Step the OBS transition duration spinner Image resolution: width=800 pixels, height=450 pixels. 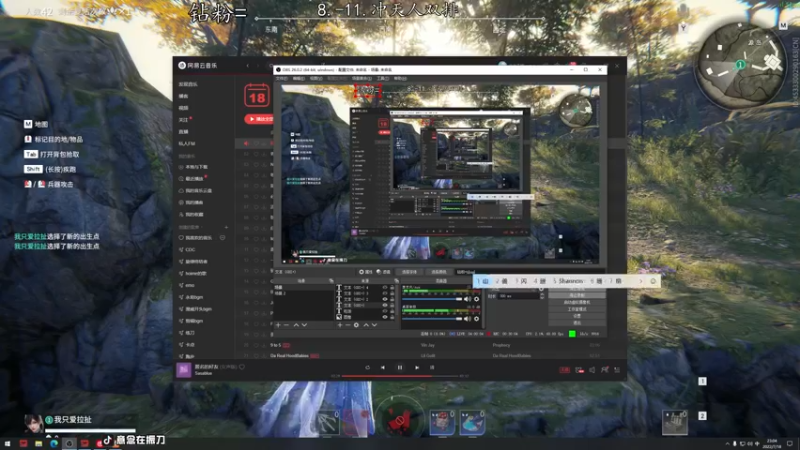[542, 296]
